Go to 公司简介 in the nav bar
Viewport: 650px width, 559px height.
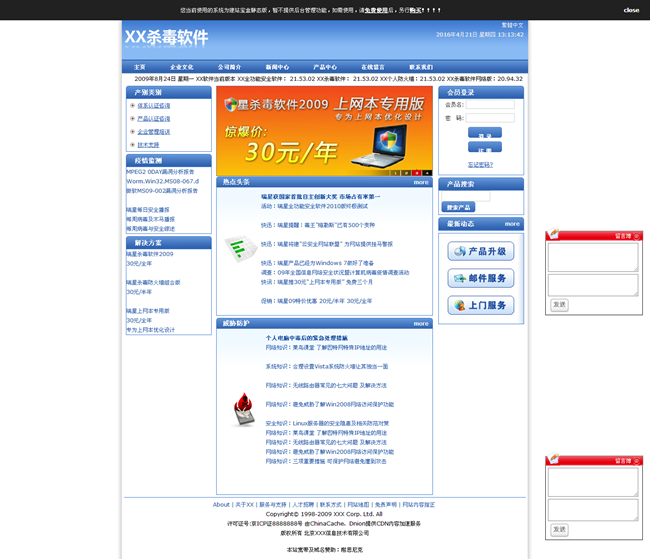click(229, 67)
